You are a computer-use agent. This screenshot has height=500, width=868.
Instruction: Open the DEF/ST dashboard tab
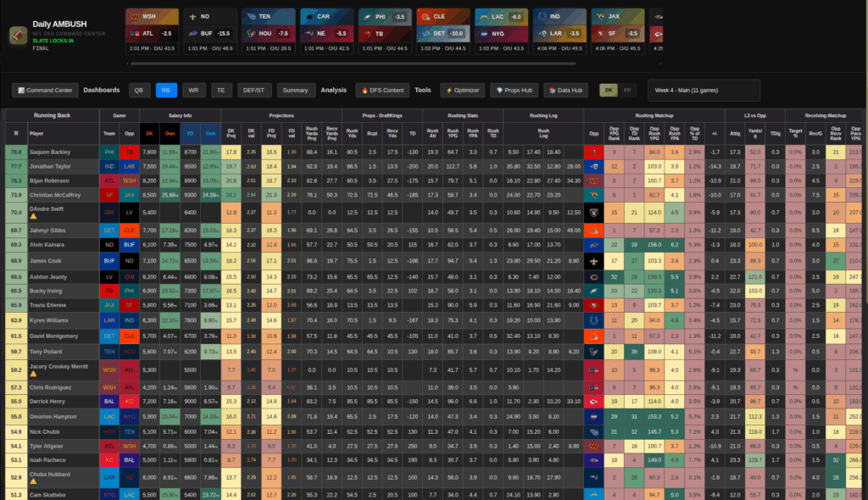click(x=253, y=90)
